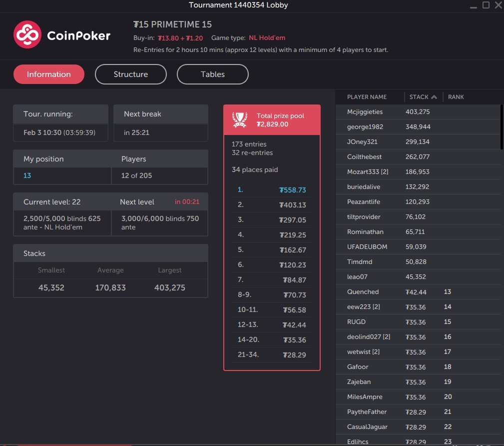This screenshot has width=504, height=446.
Task: Select player JOney321 row
Action: 418,141
